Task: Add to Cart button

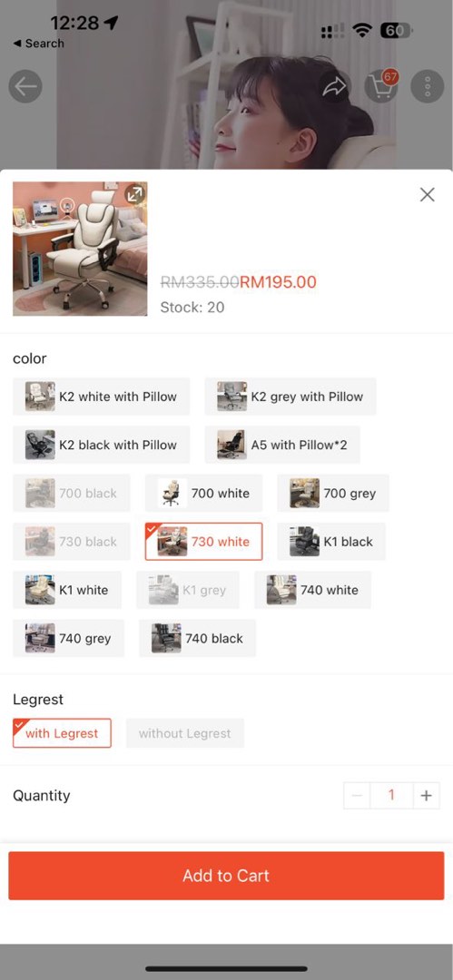Action: [x=227, y=876]
